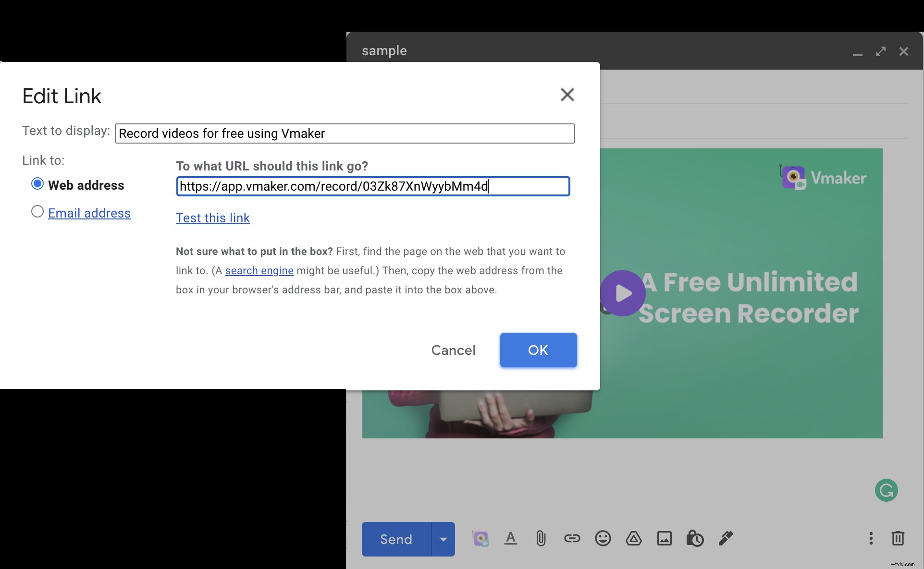Screen dimensions: 924x569
Task: Open more send options dropdown arrow
Action: 443,539
